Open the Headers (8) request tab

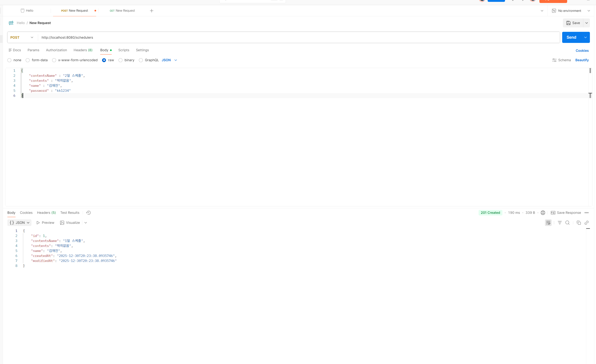tap(83, 50)
